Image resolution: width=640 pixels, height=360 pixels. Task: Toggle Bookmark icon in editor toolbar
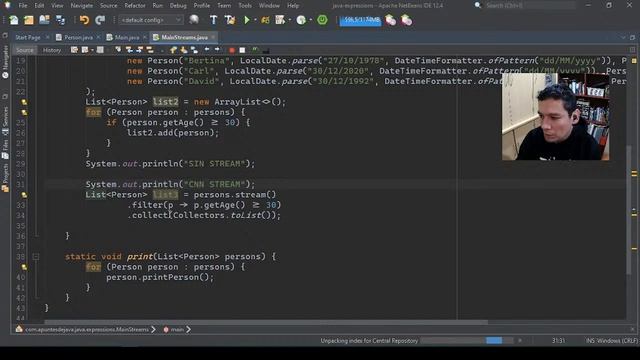194,50
